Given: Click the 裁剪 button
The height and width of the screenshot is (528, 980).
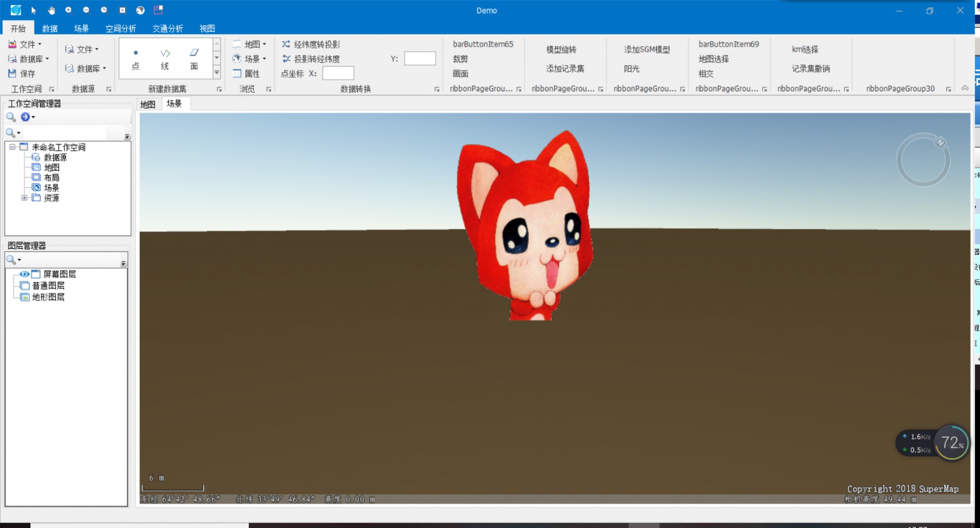Looking at the screenshot, I should [461, 59].
